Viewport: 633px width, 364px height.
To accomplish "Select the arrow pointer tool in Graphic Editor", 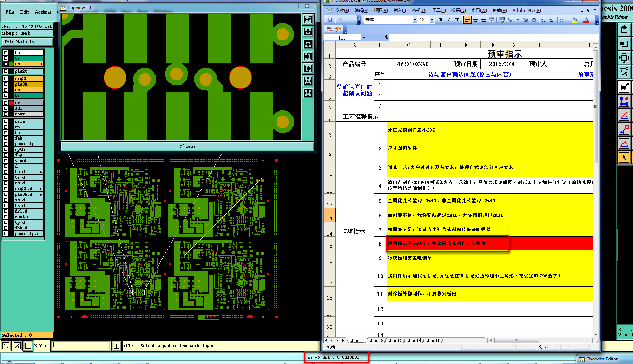I will coord(624,157).
